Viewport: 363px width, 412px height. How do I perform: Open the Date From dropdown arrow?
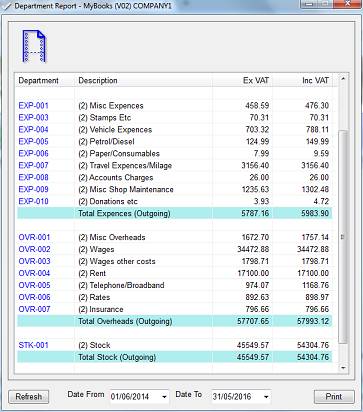point(164,397)
